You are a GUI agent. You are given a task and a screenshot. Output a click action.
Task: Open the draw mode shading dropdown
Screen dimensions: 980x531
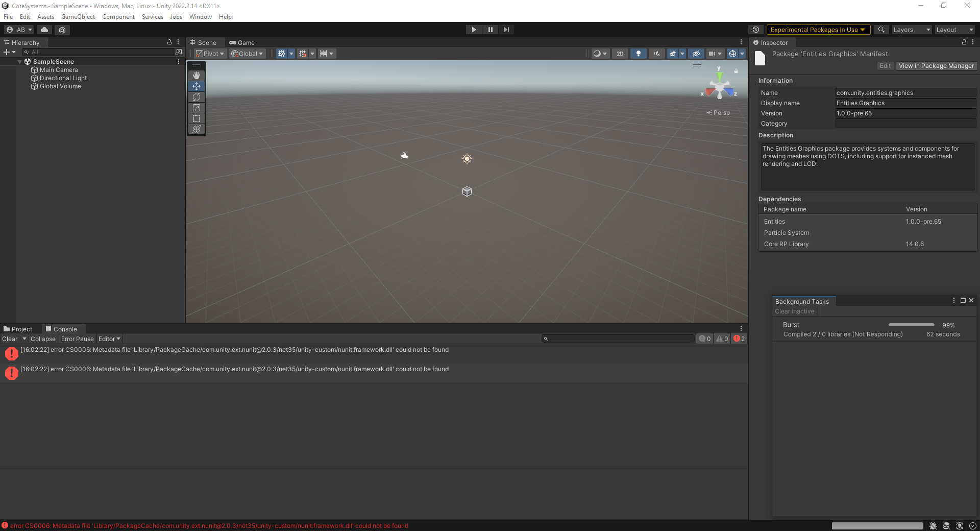[600, 54]
